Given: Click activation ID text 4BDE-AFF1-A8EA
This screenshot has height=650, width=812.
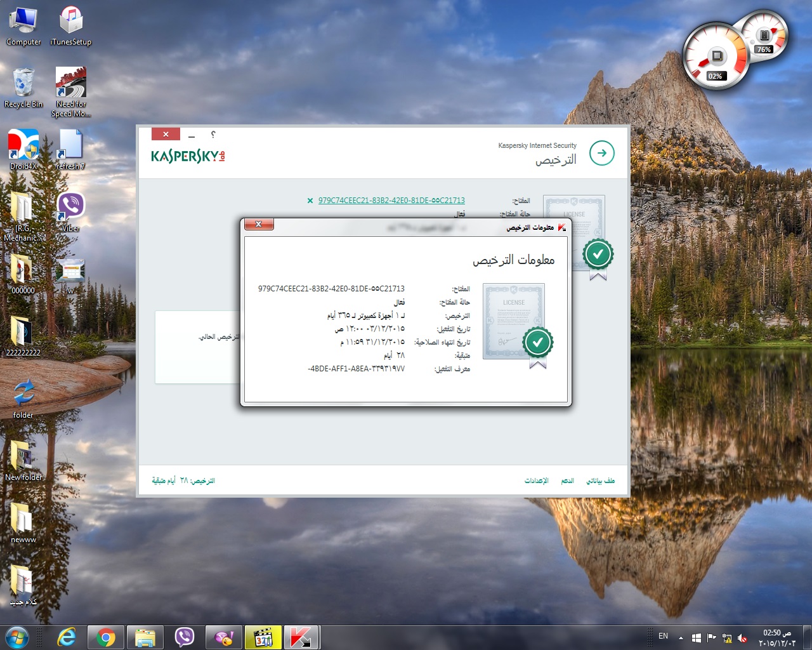Looking at the screenshot, I should coord(356,368).
